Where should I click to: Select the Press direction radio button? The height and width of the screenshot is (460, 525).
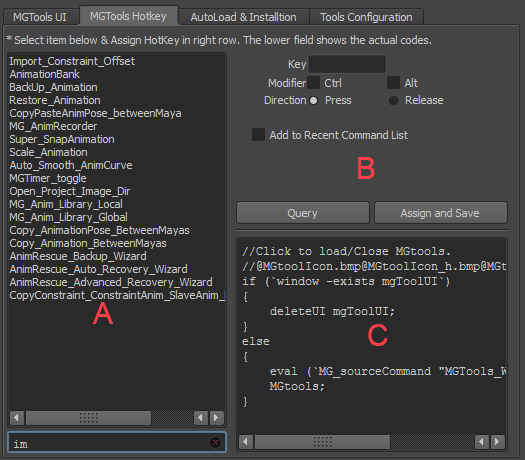(314, 100)
